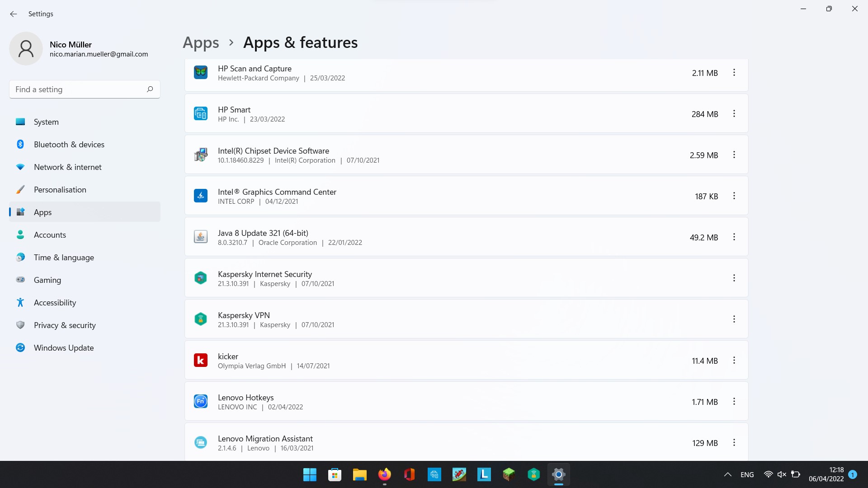Viewport: 868px width, 488px height.
Task: Open Firefox from the taskbar
Action: click(x=384, y=474)
